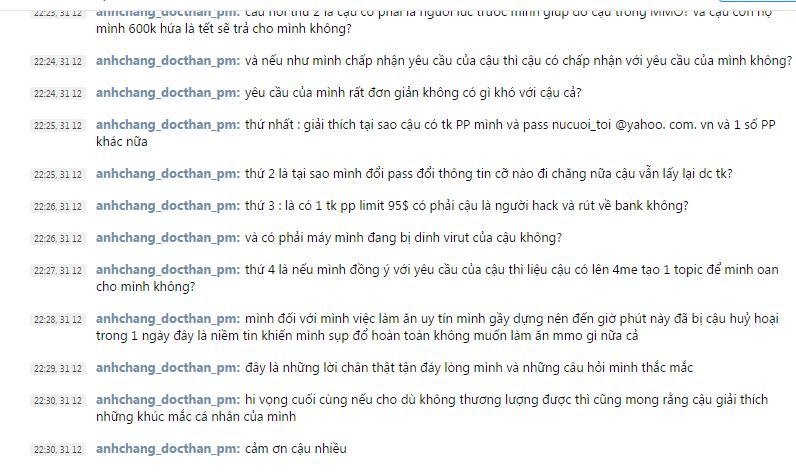Click timestamp of the 'hi vọng cuối cùng' message
Screen dimensions: 796x475
pos(58,401)
